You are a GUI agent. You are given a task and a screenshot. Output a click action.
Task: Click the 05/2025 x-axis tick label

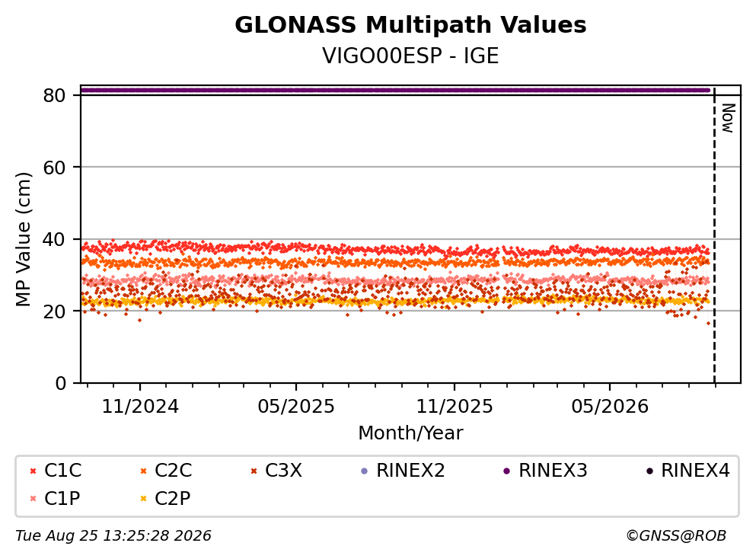click(295, 407)
